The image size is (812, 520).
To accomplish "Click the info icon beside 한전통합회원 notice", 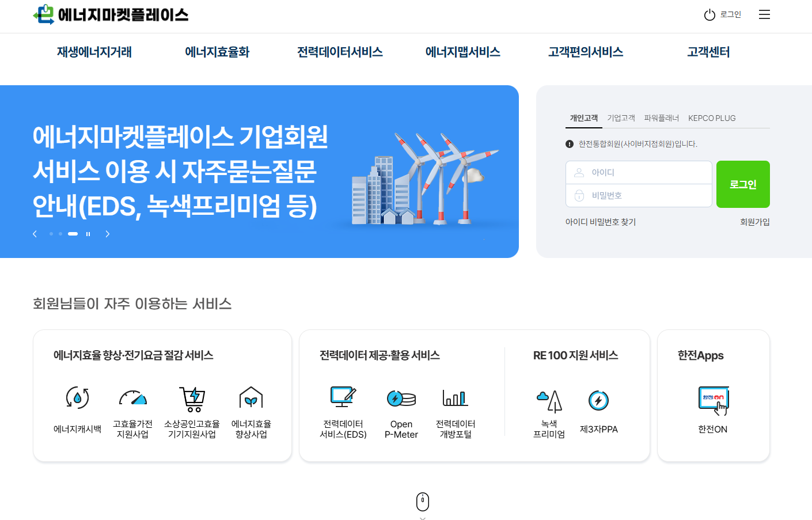I will 570,144.
